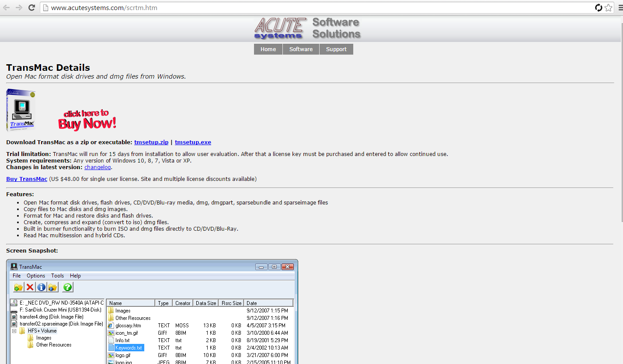Open the Software navigation tab
The width and height of the screenshot is (623, 364).
click(x=301, y=49)
